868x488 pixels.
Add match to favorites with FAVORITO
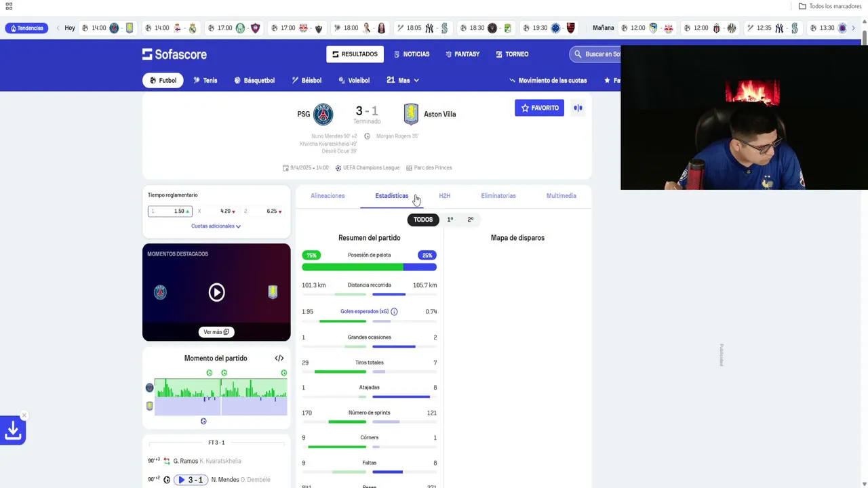point(539,108)
